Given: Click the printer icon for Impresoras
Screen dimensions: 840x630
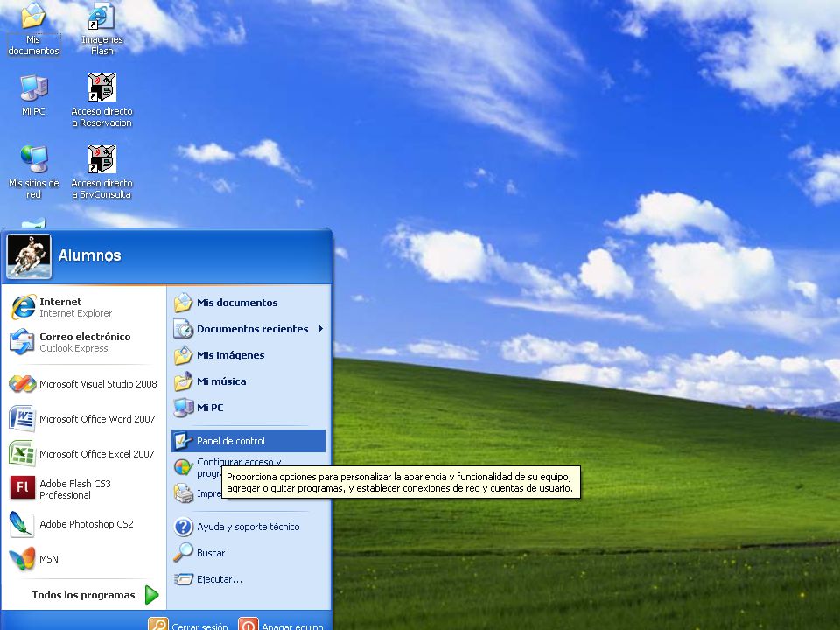Looking at the screenshot, I should pyautogui.click(x=183, y=493).
